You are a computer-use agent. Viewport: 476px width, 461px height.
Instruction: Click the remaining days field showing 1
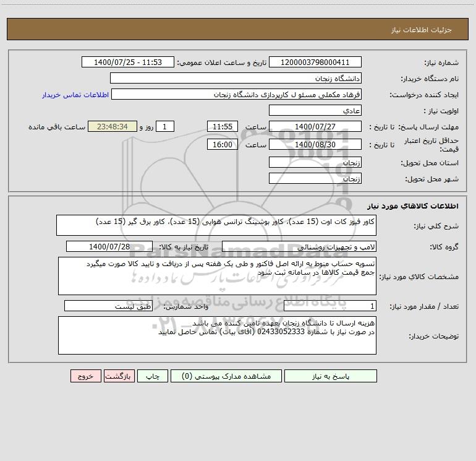(x=165, y=126)
